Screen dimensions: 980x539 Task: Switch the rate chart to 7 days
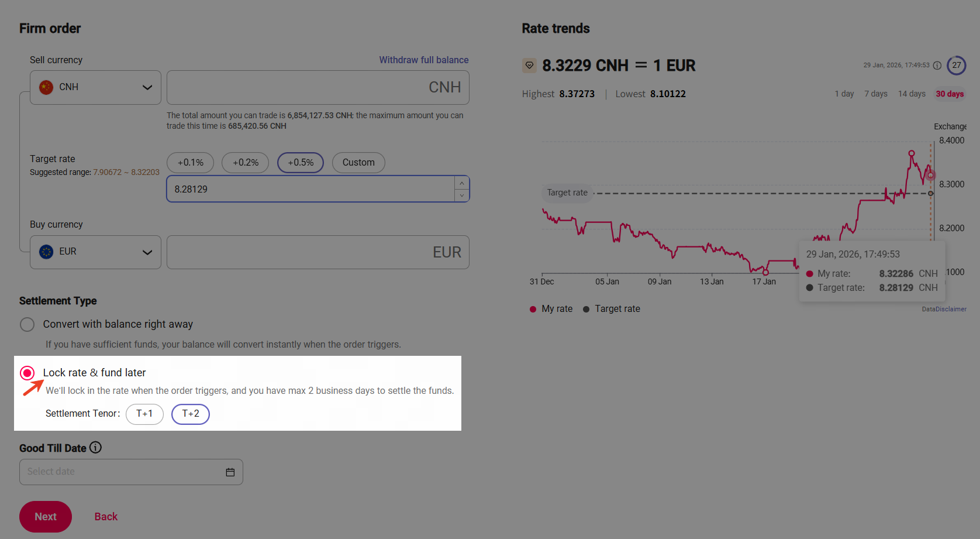[x=876, y=94]
